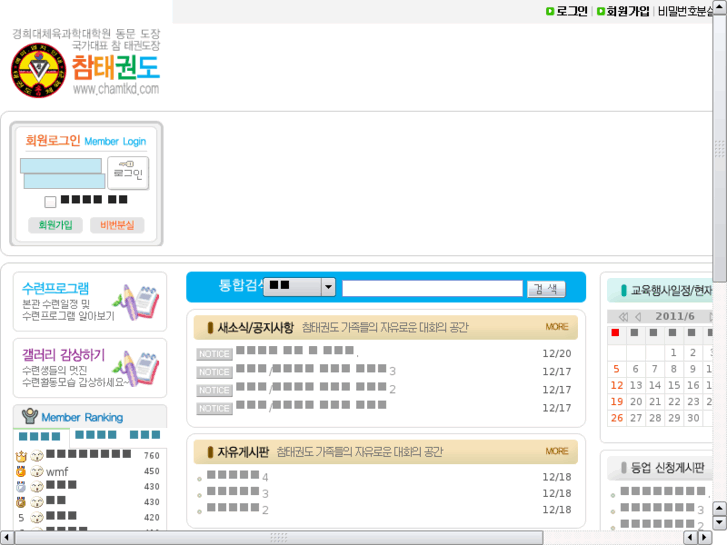
Task: Click the integrated search text field
Action: (x=432, y=288)
